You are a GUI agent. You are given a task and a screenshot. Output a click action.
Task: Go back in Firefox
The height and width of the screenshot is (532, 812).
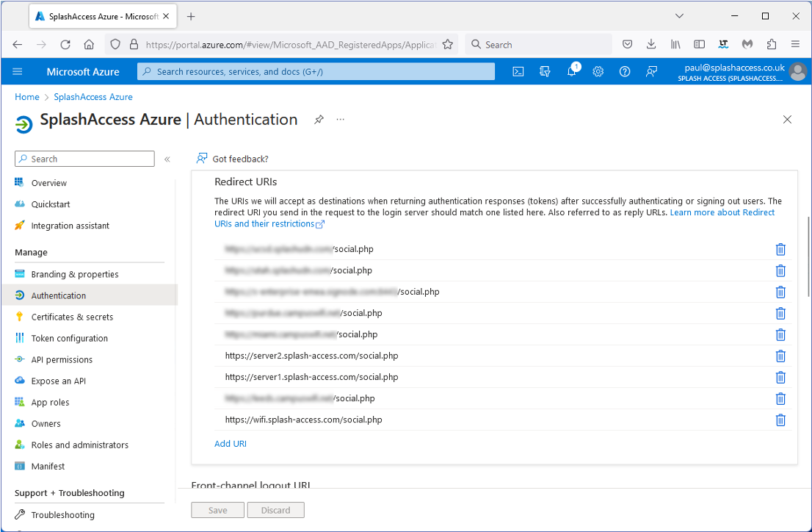[18, 45]
